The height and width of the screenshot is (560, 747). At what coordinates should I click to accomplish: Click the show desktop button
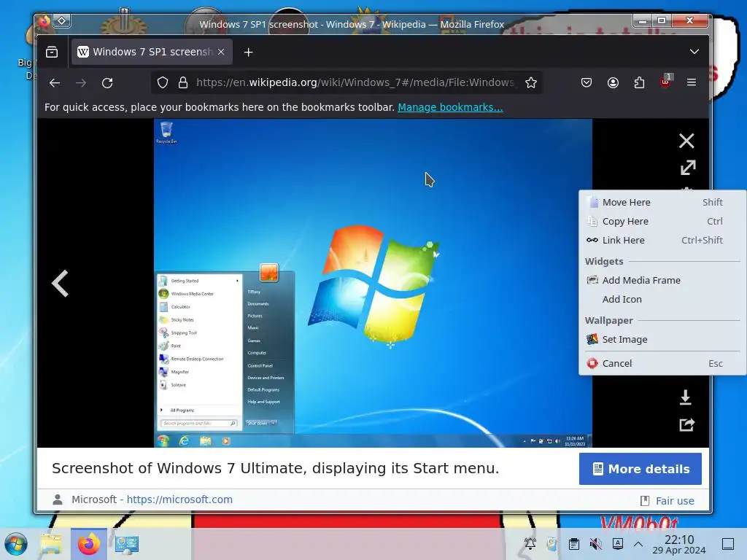[x=728, y=544]
